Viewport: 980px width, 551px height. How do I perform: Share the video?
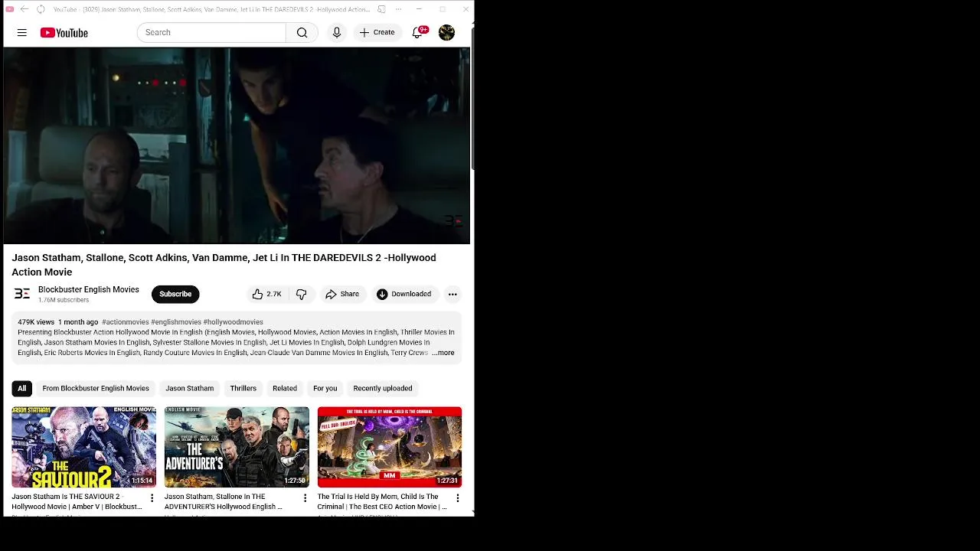pyautogui.click(x=342, y=294)
